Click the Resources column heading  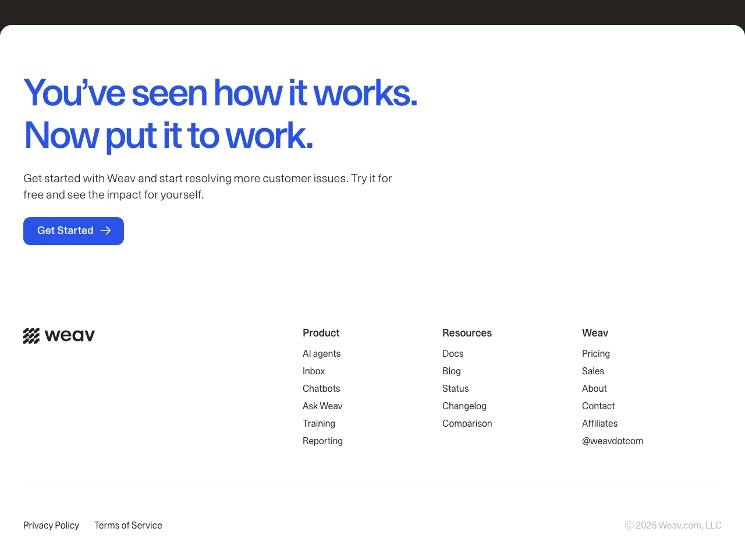tap(467, 333)
